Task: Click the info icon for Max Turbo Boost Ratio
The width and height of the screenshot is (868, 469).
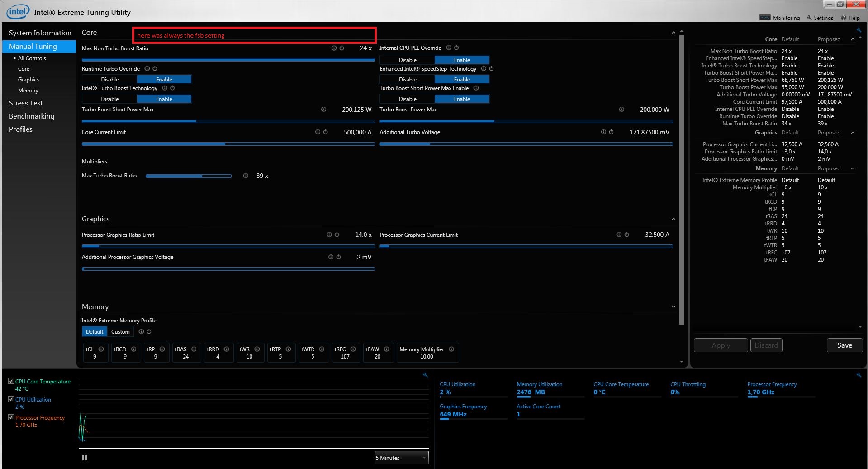Action: [246, 176]
